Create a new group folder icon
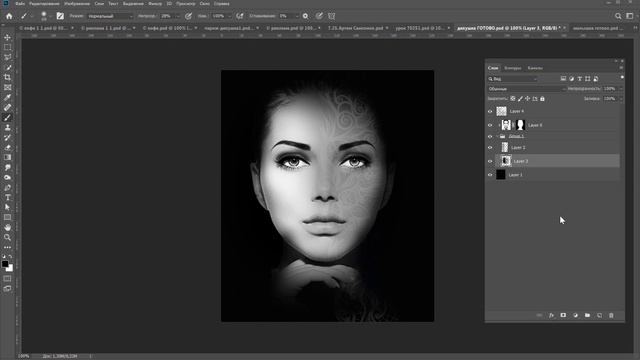The image size is (640, 360). [x=587, y=316]
